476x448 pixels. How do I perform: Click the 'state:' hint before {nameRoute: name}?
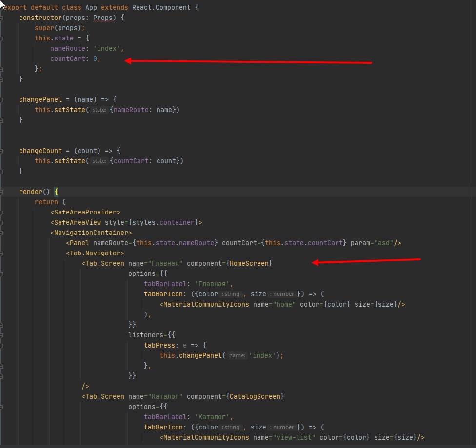(99, 110)
